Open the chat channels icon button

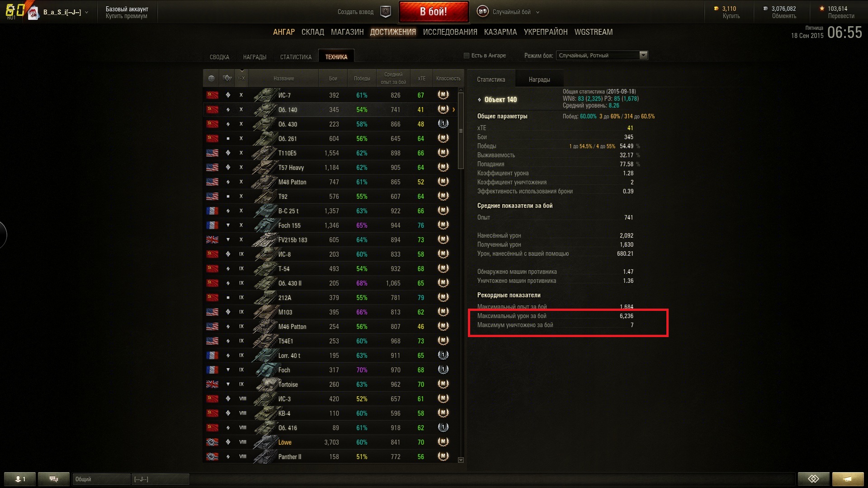[54, 479]
